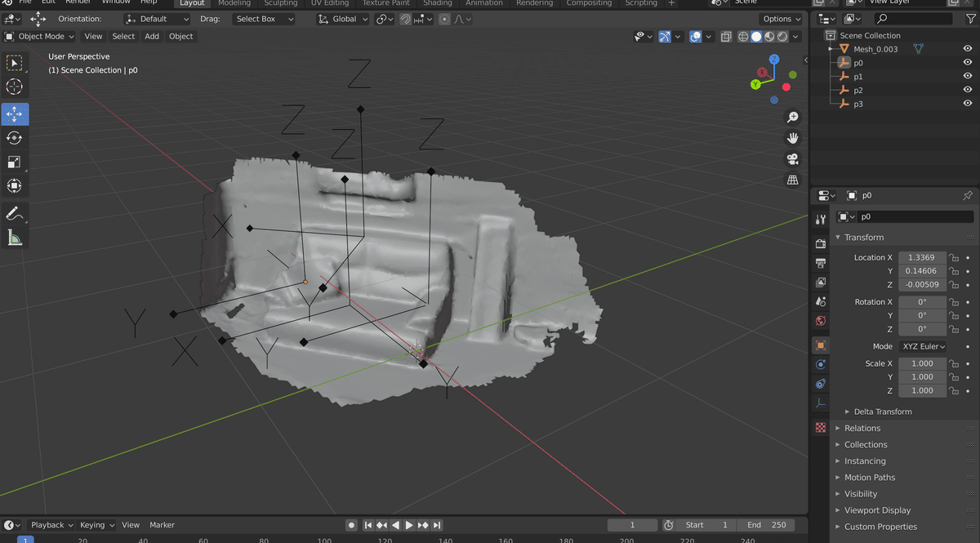Screen dimensions: 980x543
Task: Toggle visibility of p2 empty
Action: [968, 91]
